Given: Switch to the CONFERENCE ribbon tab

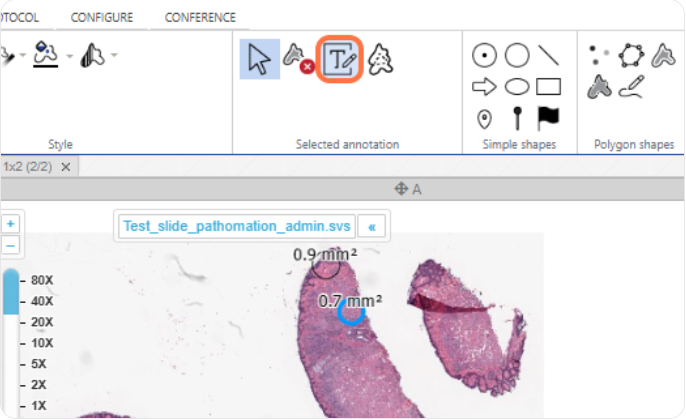Looking at the screenshot, I should [x=200, y=17].
